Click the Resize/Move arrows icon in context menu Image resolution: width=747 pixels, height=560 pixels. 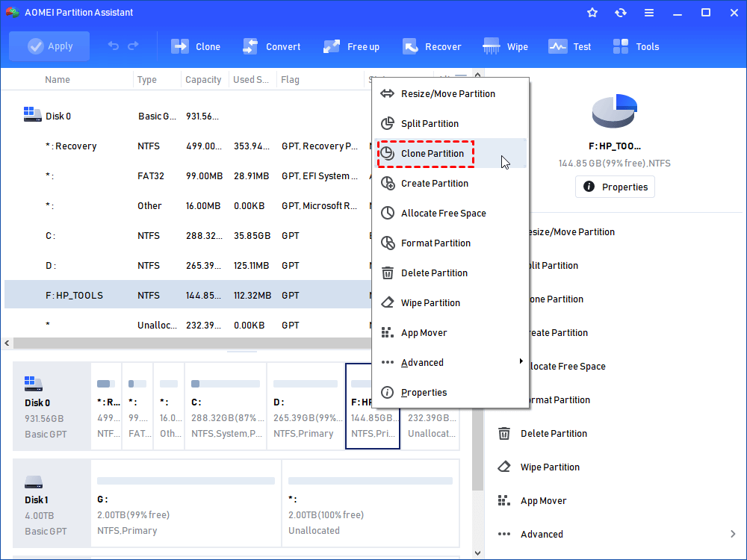[387, 93]
